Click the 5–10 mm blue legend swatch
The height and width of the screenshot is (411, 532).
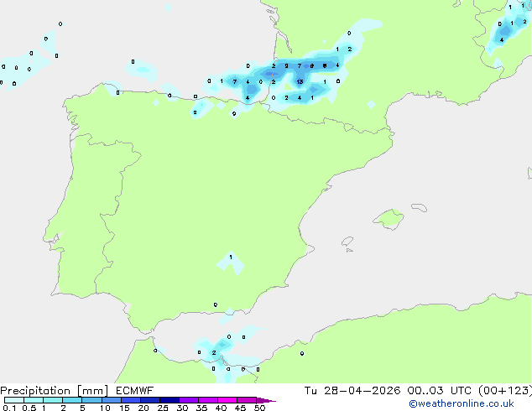point(91,400)
